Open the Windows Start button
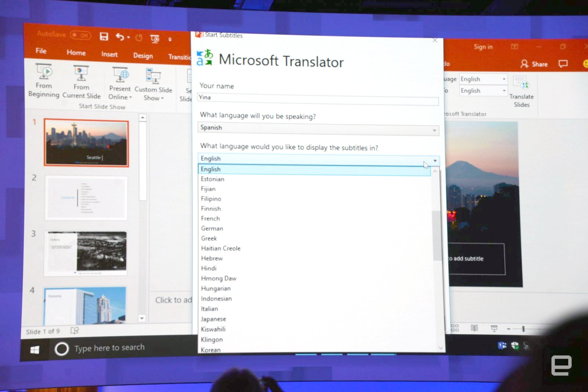This screenshot has height=392, width=588. coord(35,350)
